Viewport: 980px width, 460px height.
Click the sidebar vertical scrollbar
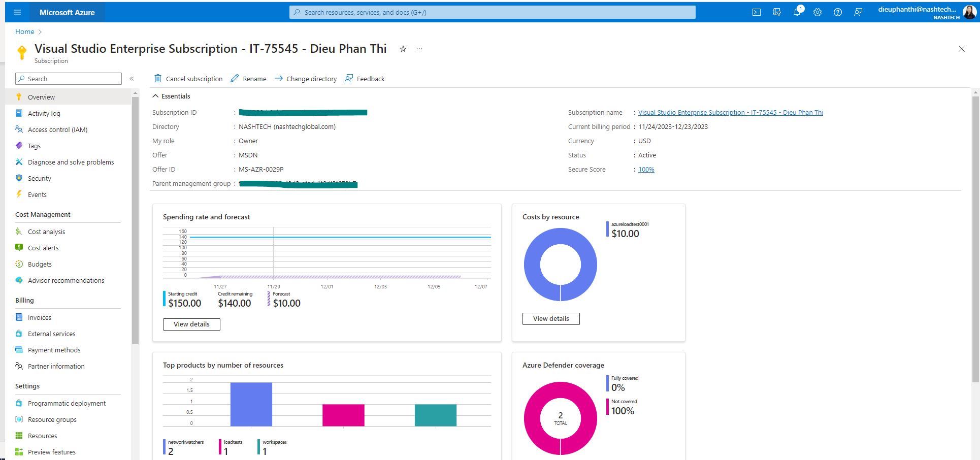pos(135,221)
